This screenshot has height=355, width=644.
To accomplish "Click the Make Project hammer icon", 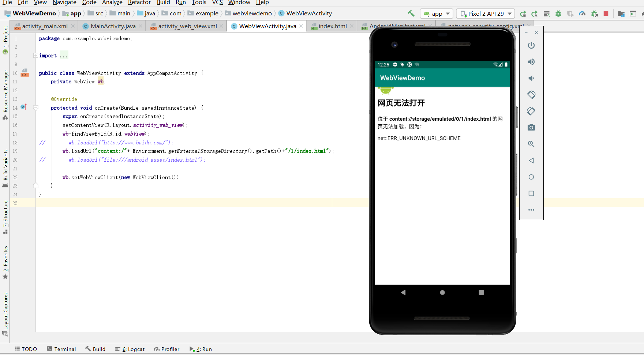I will (411, 14).
